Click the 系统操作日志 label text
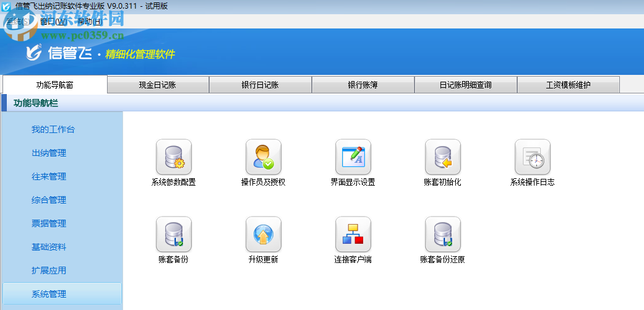This screenshot has height=310, width=644. (532, 183)
